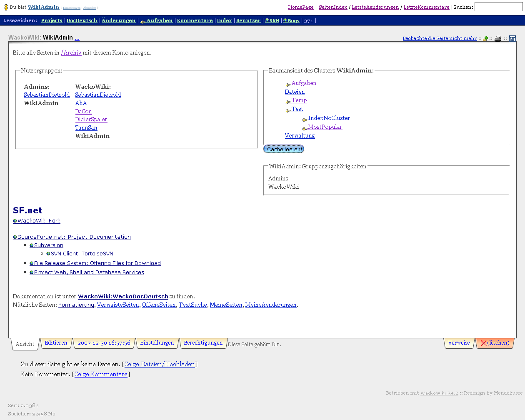The image size is (525, 420).
Task: Click the three-dots link after WikiAdmin title
Action: point(77,38)
